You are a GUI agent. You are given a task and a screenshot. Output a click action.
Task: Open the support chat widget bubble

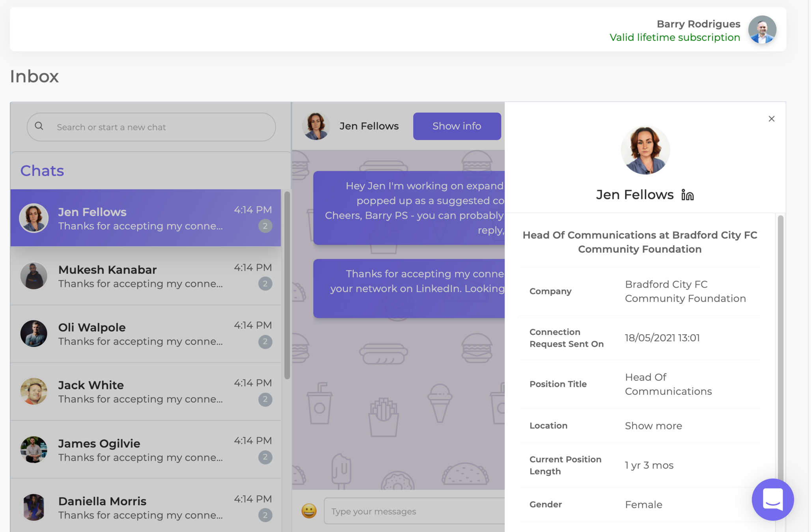point(772,499)
